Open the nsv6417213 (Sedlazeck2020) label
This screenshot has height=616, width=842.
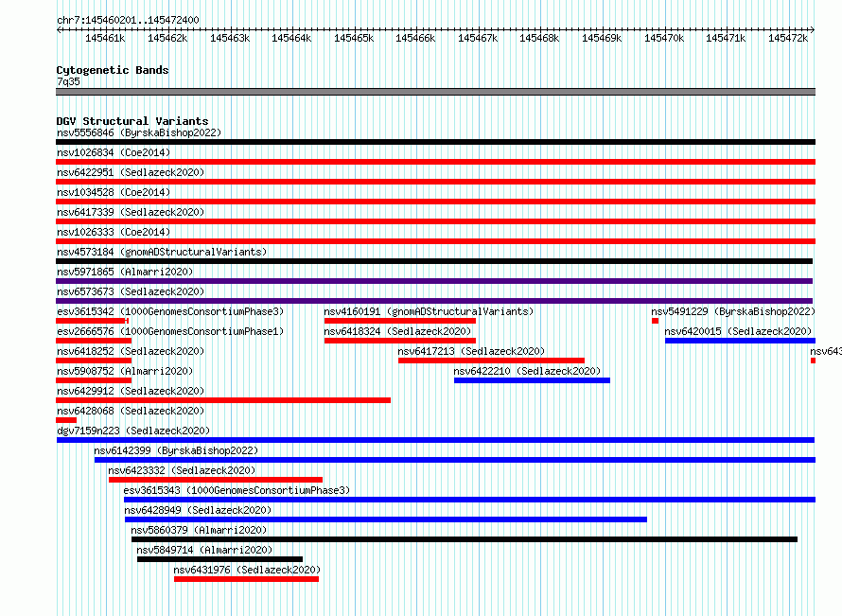click(x=471, y=351)
